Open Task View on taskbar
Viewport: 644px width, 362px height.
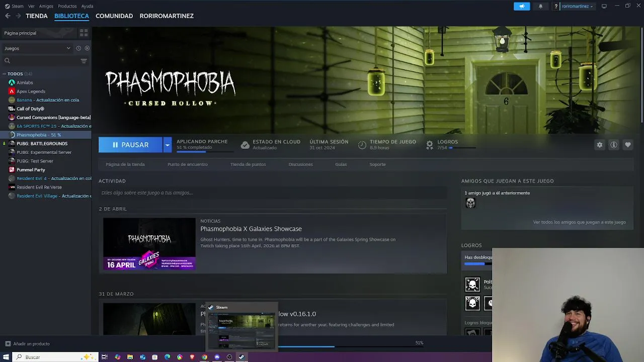pyautogui.click(x=105, y=357)
